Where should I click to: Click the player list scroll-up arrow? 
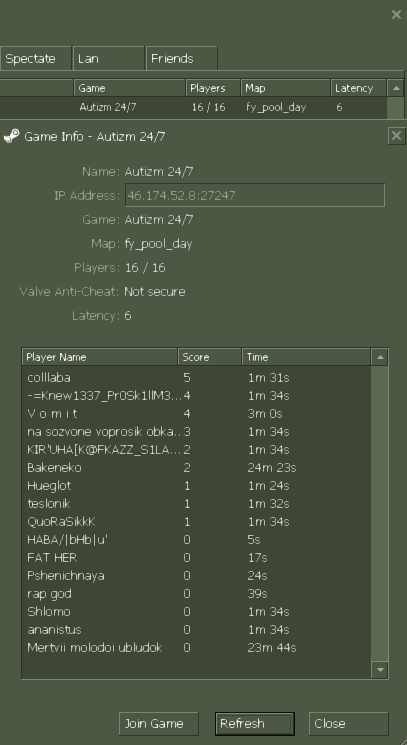(x=379, y=357)
